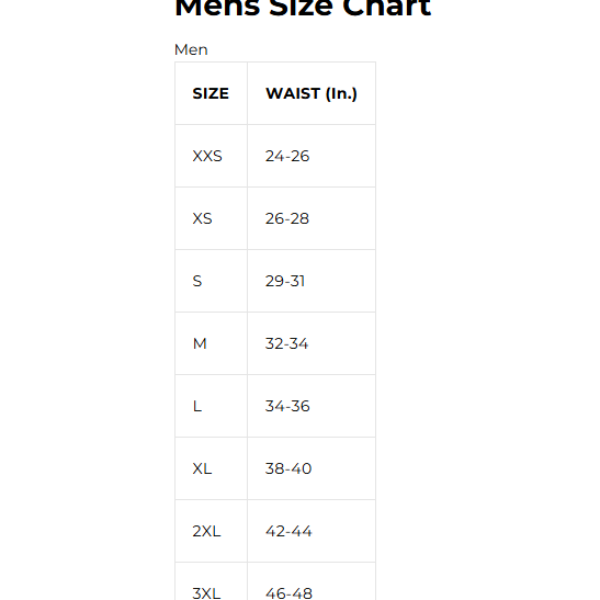Select the 32-34 waist value
600x600 pixels.
pyautogui.click(x=287, y=343)
